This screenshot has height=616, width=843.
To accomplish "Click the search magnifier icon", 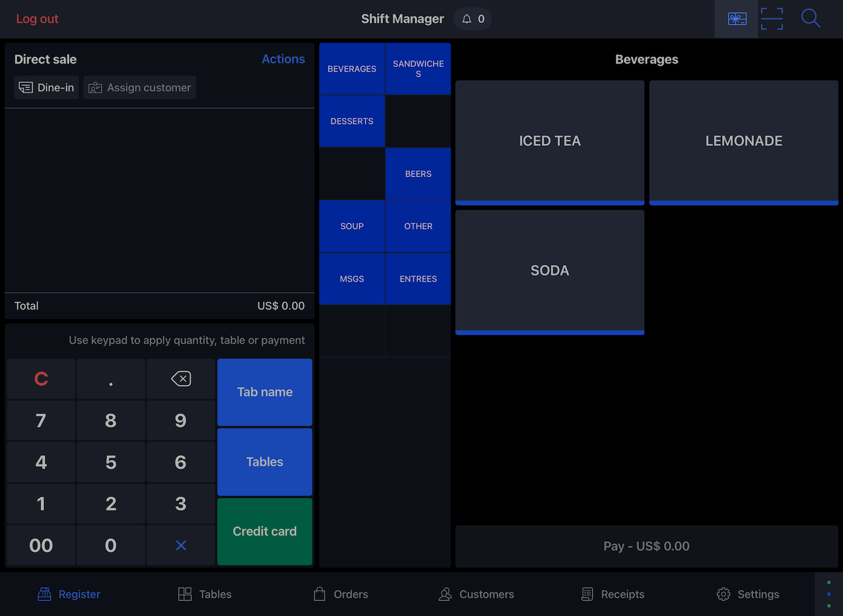I will [810, 19].
